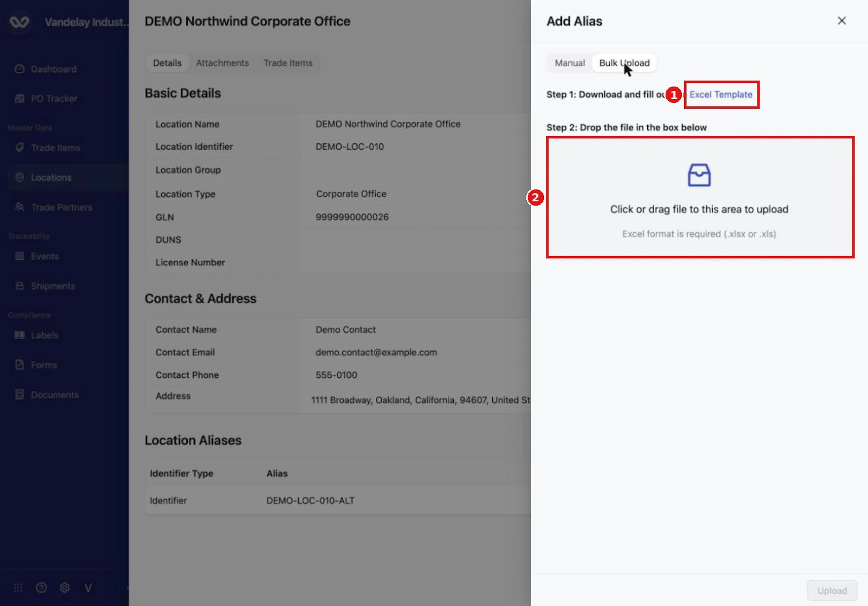This screenshot has width=868, height=606.
Task: Click the Corporate Office location type value
Action: [351, 194]
